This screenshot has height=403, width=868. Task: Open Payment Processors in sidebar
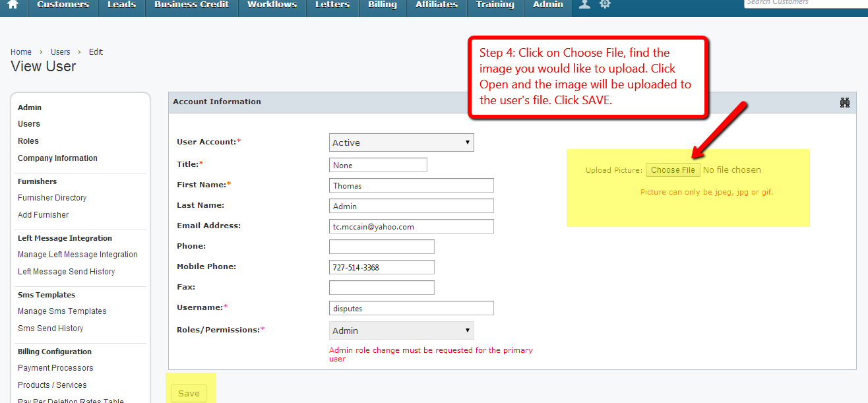coord(55,368)
